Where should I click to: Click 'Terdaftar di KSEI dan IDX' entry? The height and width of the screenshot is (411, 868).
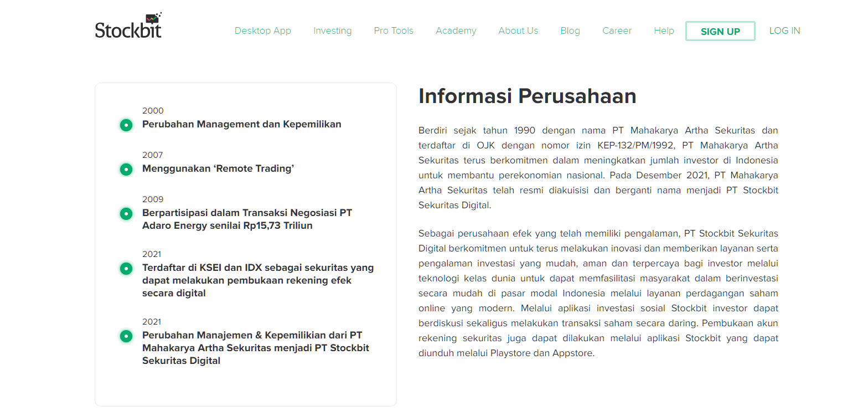(258, 280)
